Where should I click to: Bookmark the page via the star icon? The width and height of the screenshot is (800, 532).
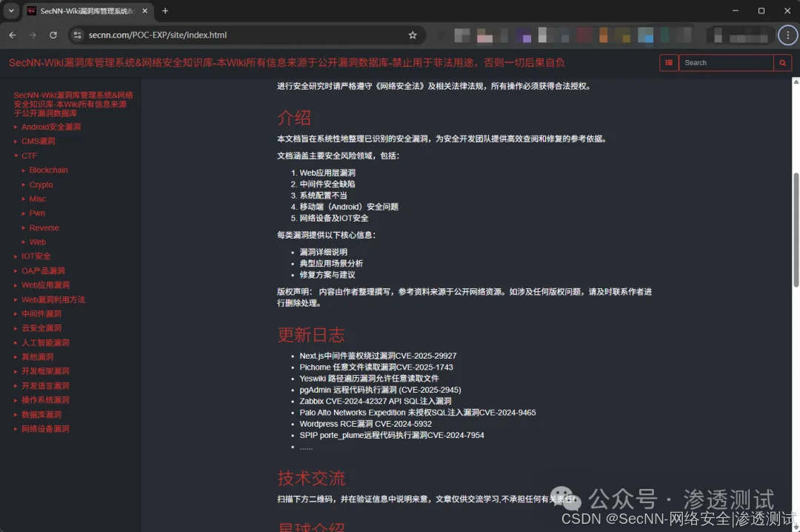(x=413, y=35)
